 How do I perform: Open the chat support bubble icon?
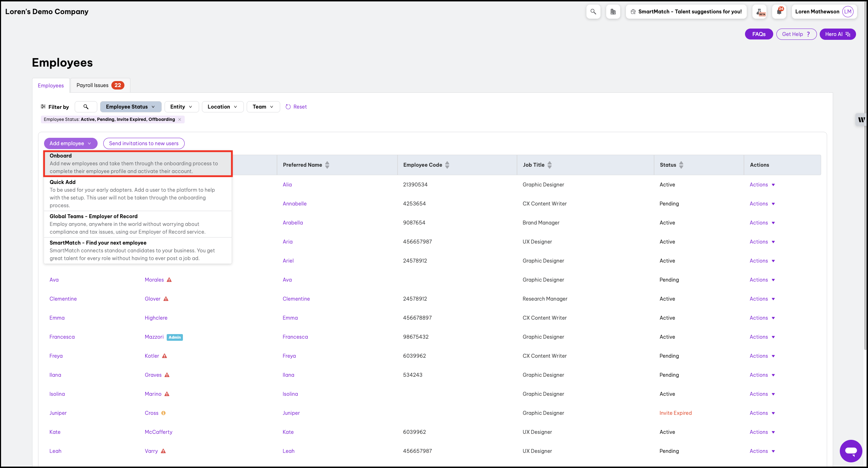[851, 450]
